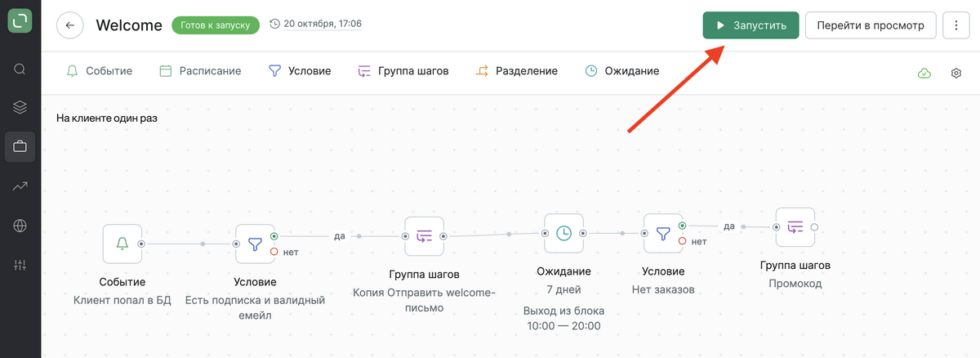Add a Разделение block from toolbar
This screenshot has width=980, height=358.
516,71
